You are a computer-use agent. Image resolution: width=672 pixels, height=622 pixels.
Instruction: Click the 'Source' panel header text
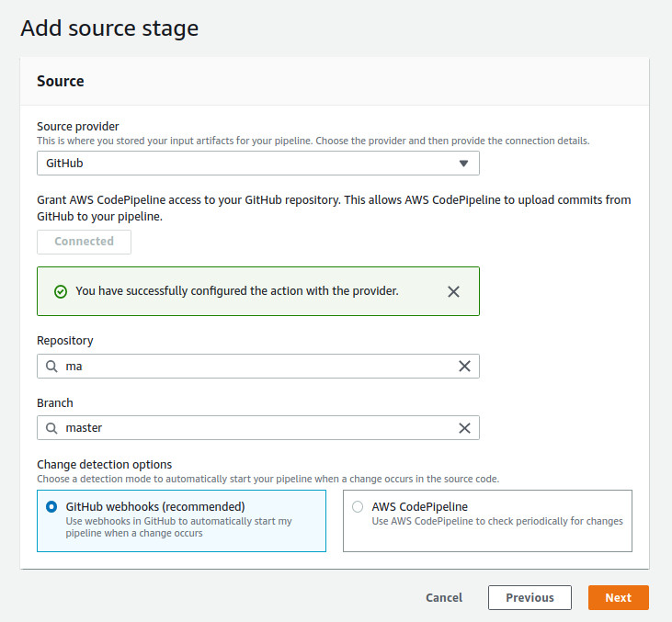[61, 81]
